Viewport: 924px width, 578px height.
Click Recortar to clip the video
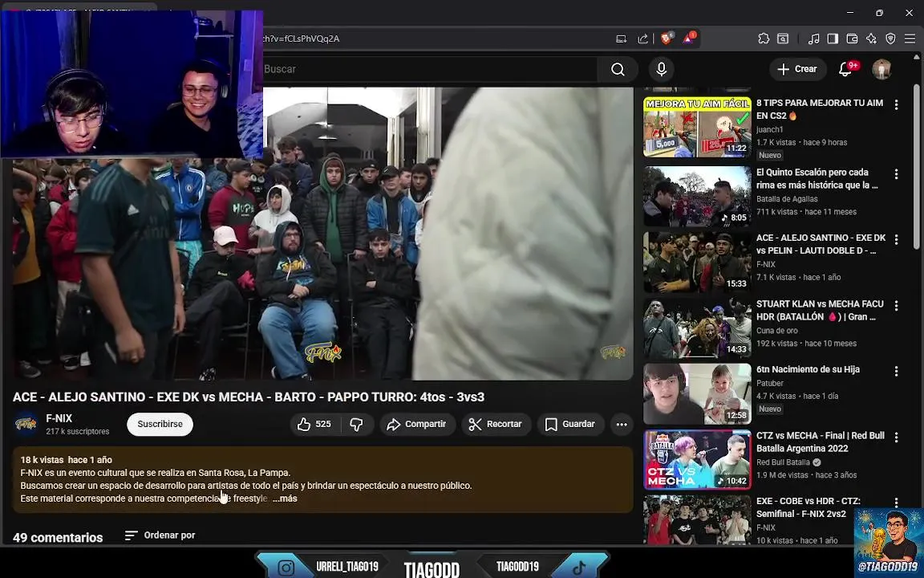(496, 424)
